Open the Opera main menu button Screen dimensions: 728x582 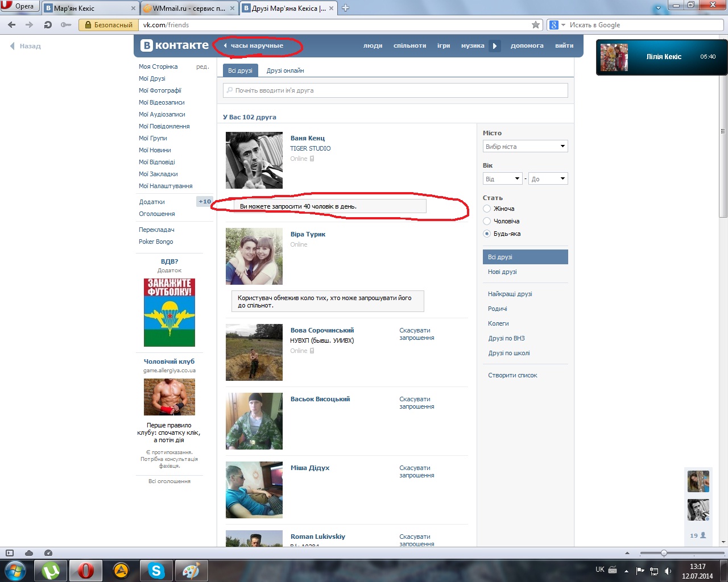point(19,6)
